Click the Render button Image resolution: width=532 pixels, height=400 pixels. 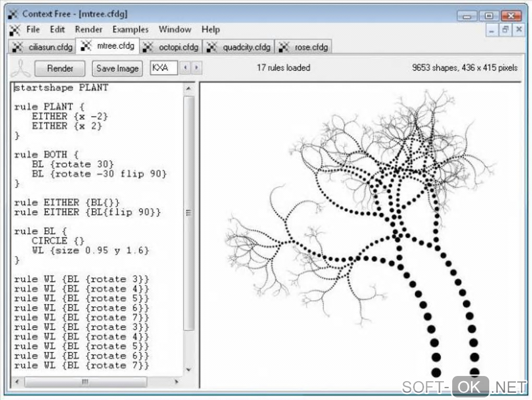coord(60,68)
